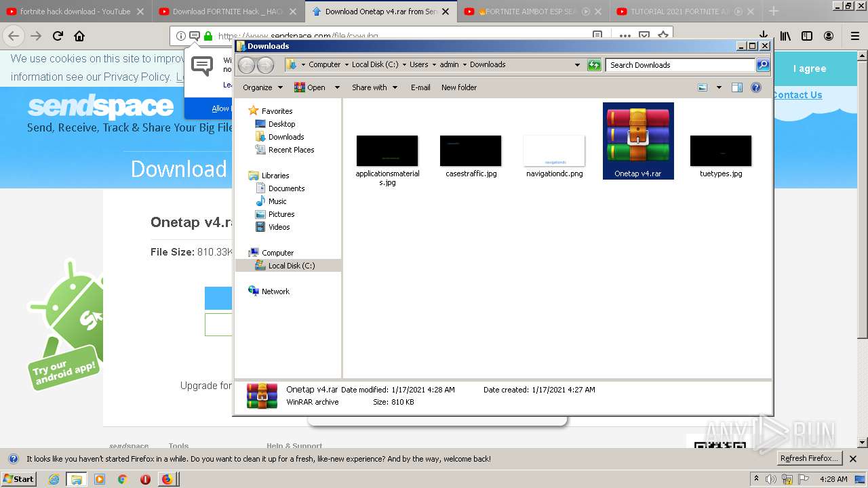The image size is (868, 488).
Task: Close the fortnite hack download YouTube tab
Action: (x=140, y=12)
